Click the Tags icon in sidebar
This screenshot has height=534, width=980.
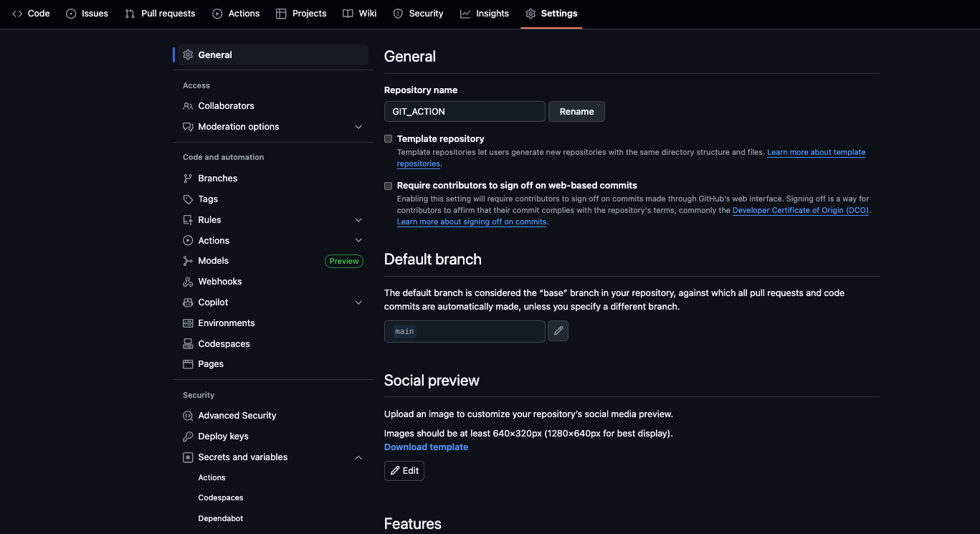[186, 199]
